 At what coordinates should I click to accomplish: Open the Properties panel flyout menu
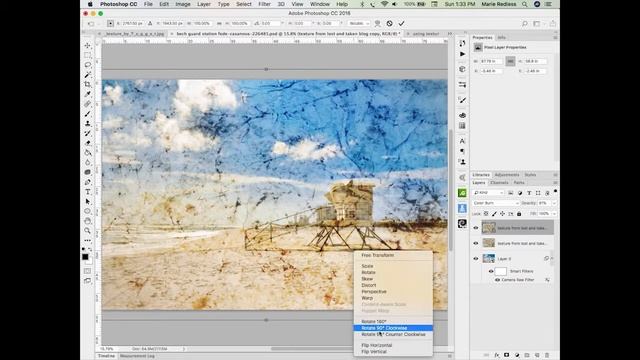(555, 38)
